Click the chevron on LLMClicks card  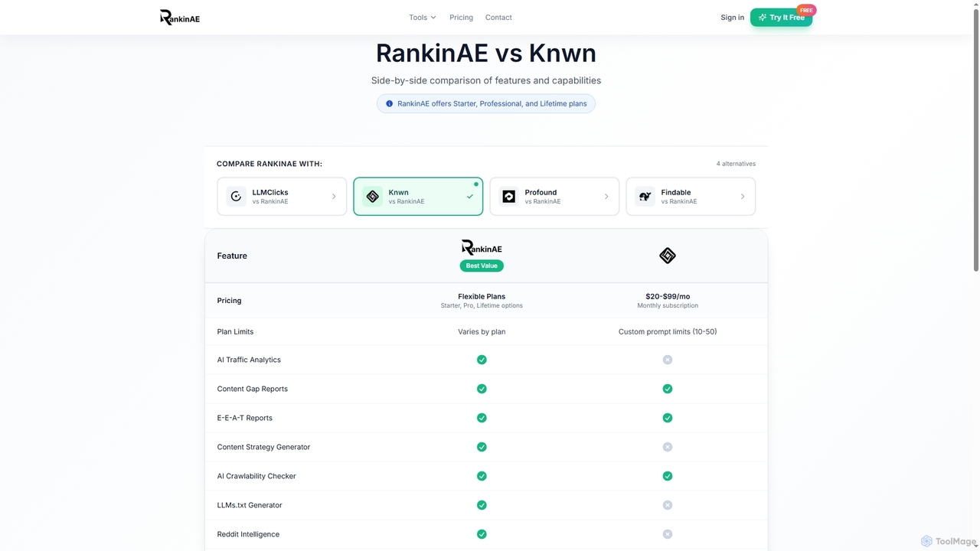(334, 197)
